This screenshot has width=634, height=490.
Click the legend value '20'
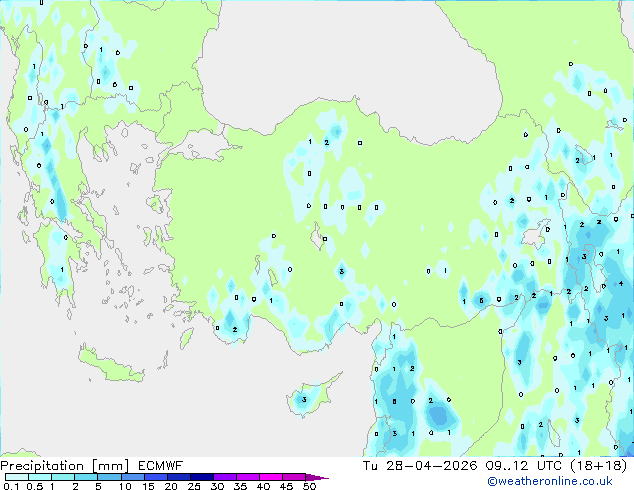[171, 486]
